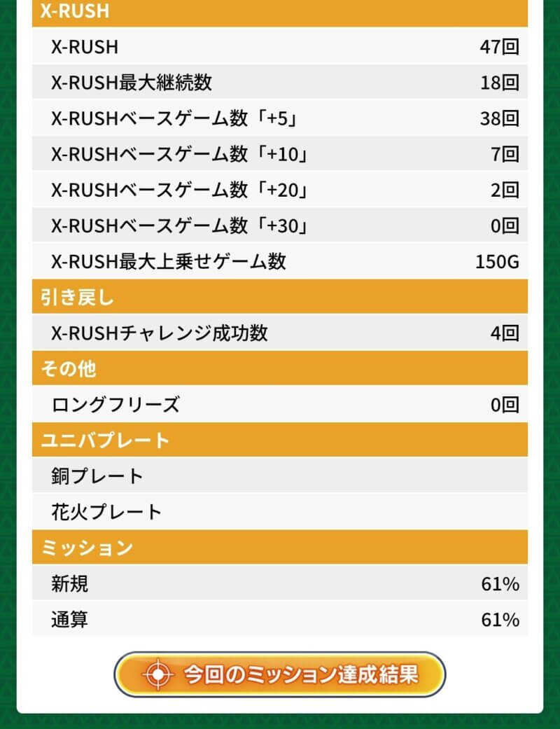Viewport: 560px width, 729px height.
Task: Click the X-RUSHチャレンジ成功数 row
Action: click(280, 333)
